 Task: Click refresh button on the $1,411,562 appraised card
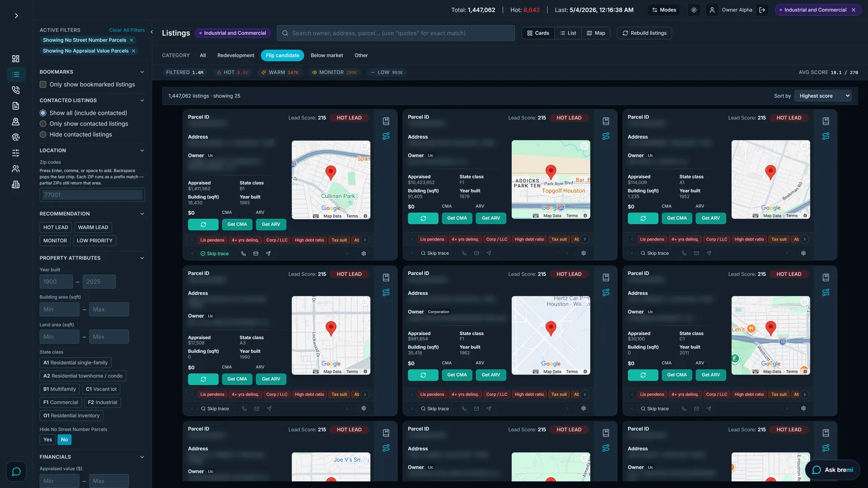click(x=203, y=224)
